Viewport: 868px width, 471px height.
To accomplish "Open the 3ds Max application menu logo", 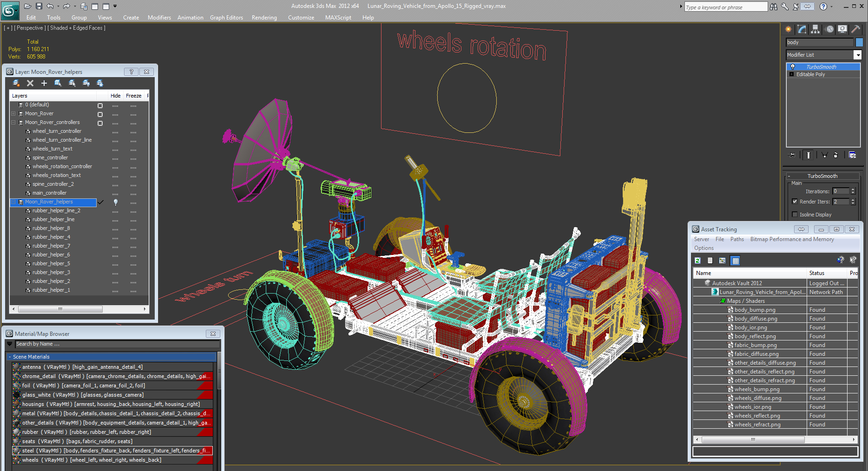I will (x=10, y=10).
